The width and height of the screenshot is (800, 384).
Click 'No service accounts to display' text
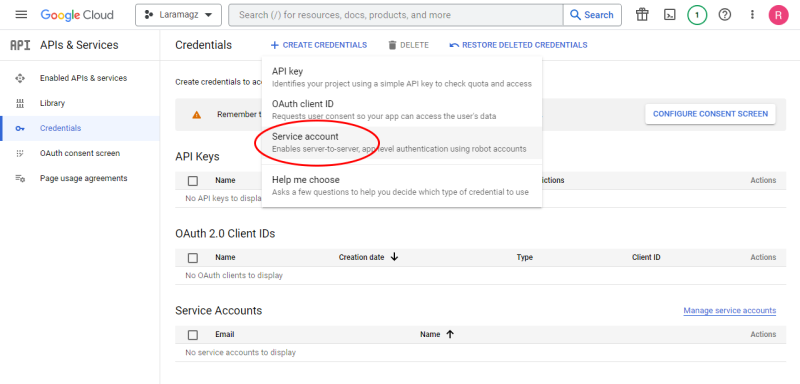(240, 352)
